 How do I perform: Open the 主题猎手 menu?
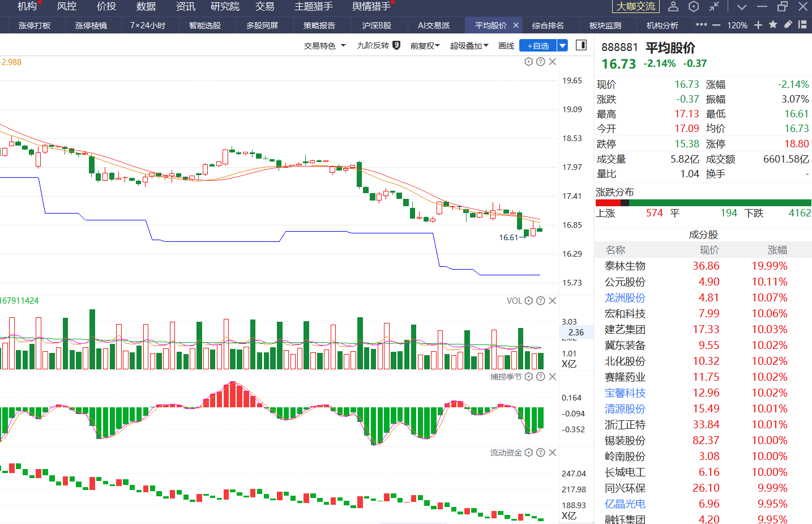coord(314,6)
